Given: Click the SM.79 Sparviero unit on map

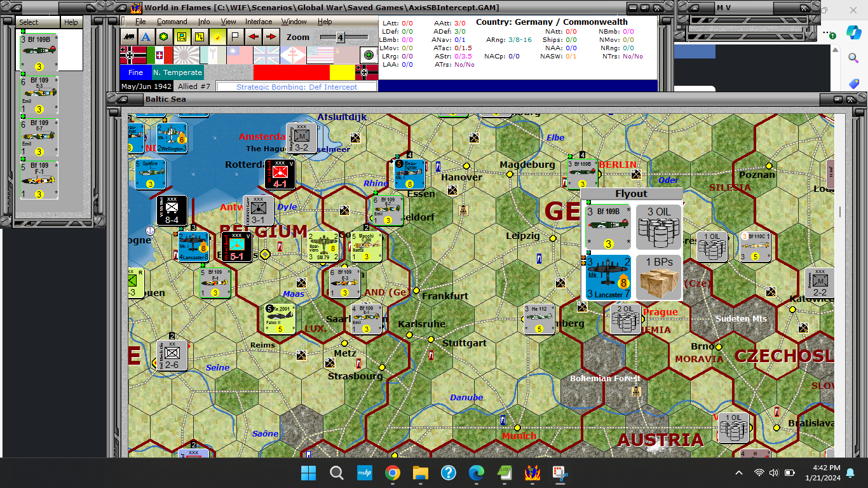Looking at the screenshot, I should 323,247.
